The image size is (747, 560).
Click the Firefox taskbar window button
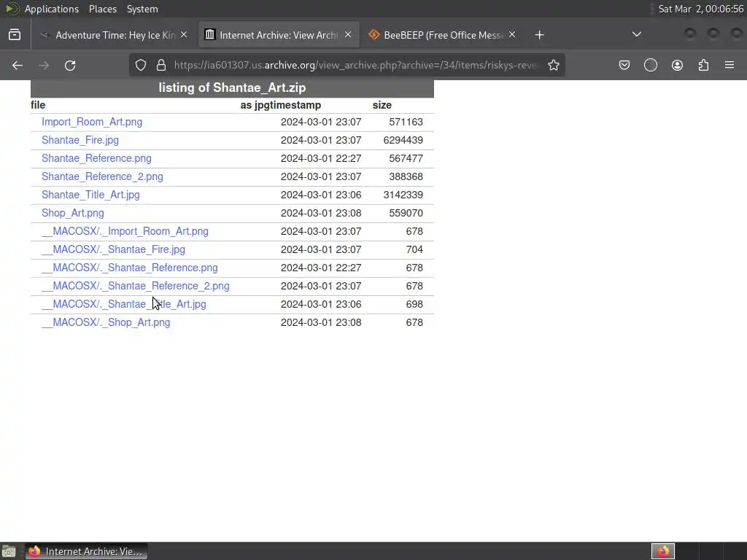[86, 551]
